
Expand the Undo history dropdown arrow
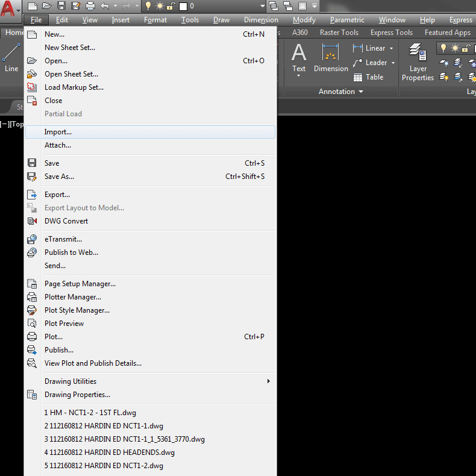click(115, 6)
